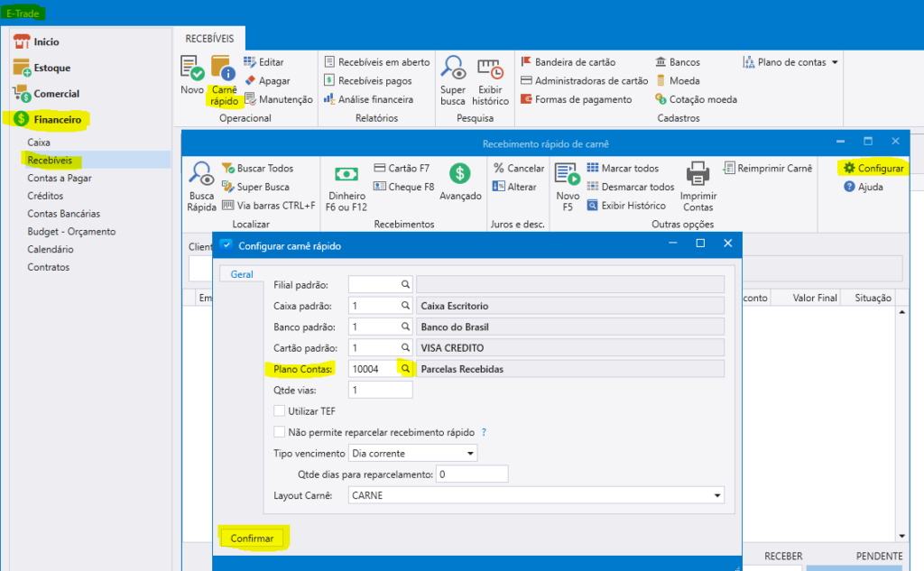The height and width of the screenshot is (571, 924).
Task: Select Contas a Pagar in sidebar
Action: 60,178
